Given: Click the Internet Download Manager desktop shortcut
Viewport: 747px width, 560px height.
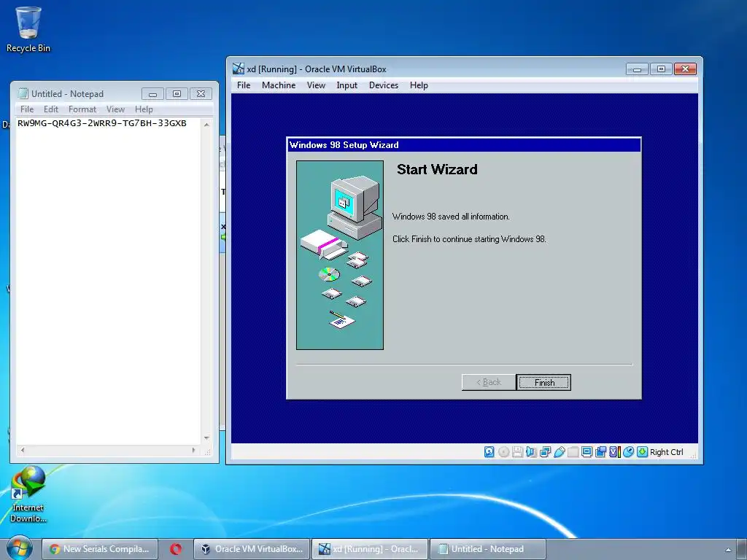Looking at the screenshot, I should coord(28,494).
